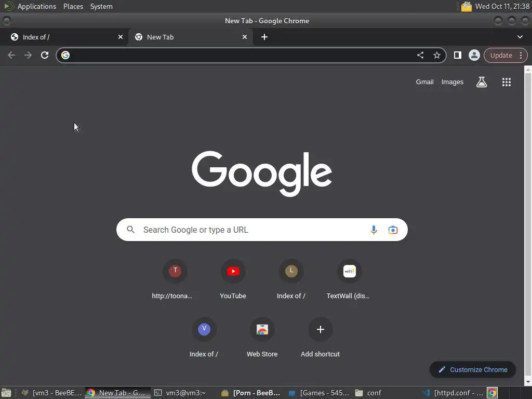Switch to '[httpd.conf - ...' taskbar window
The image size is (532, 399).
tap(454, 393)
